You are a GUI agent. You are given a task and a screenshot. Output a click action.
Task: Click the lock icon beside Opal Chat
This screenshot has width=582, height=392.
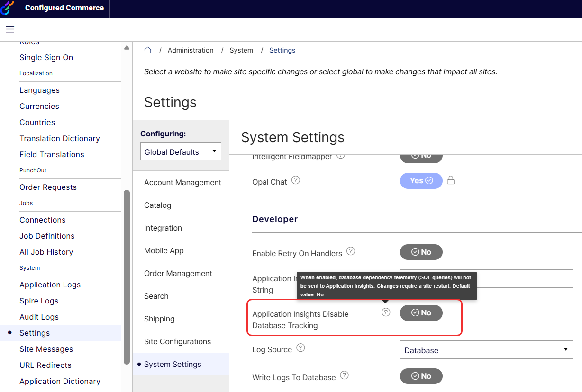coord(451,180)
